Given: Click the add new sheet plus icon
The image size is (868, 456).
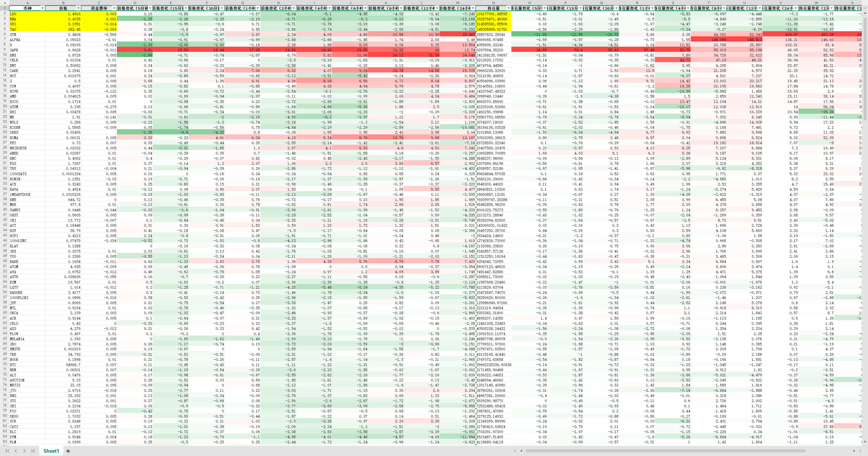Looking at the screenshot, I should (x=68, y=451).
